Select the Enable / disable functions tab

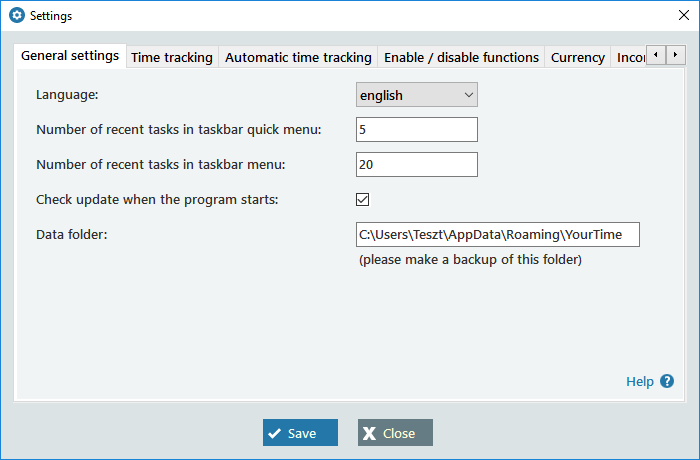coord(461,57)
